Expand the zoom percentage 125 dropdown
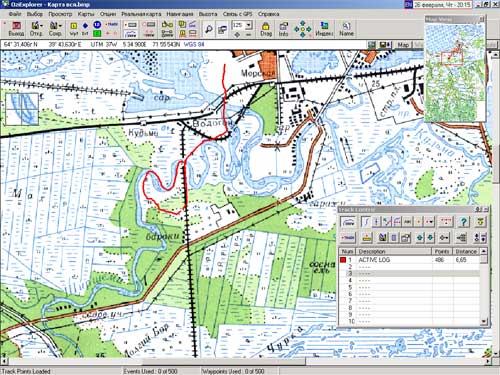 pos(248,25)
